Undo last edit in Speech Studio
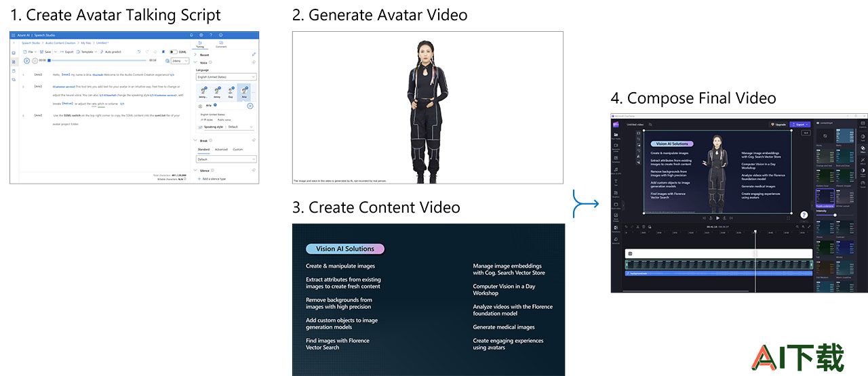 (138, 51)
